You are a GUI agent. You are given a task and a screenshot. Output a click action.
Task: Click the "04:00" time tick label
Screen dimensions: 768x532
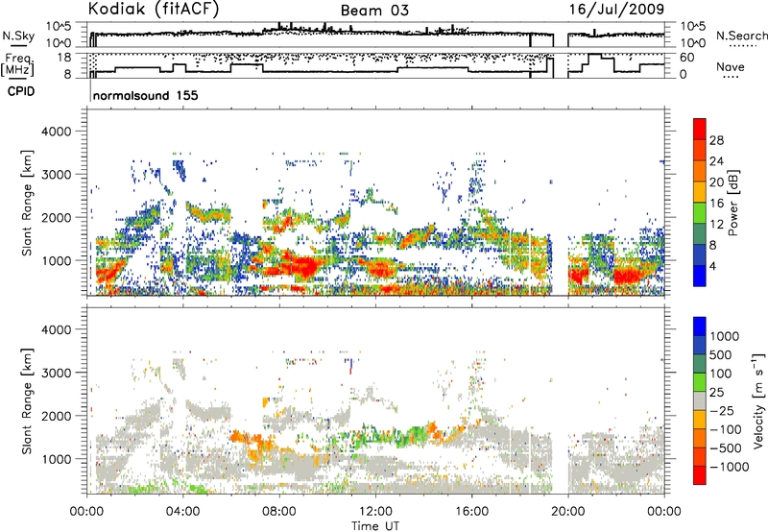[x=182, y=512]
